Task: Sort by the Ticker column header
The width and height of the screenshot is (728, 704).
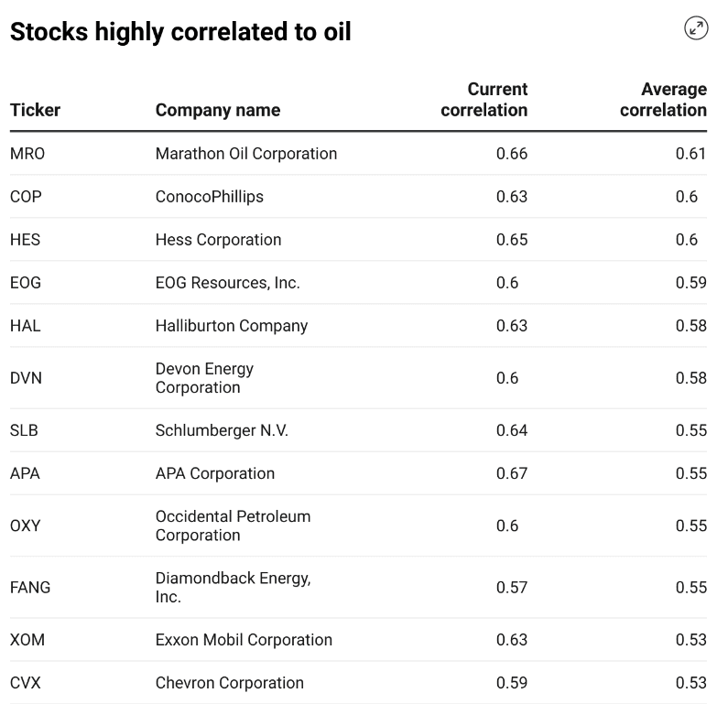Action: coord(35,110)
